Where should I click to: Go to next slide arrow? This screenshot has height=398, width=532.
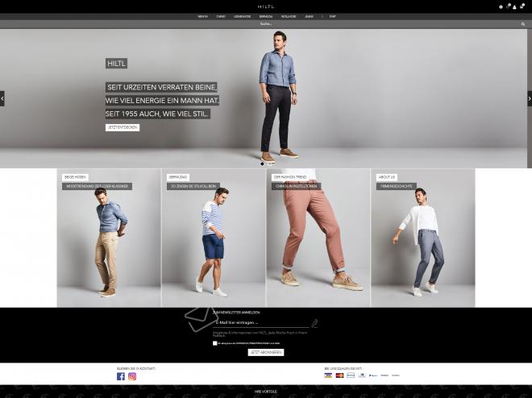[530, 98]
